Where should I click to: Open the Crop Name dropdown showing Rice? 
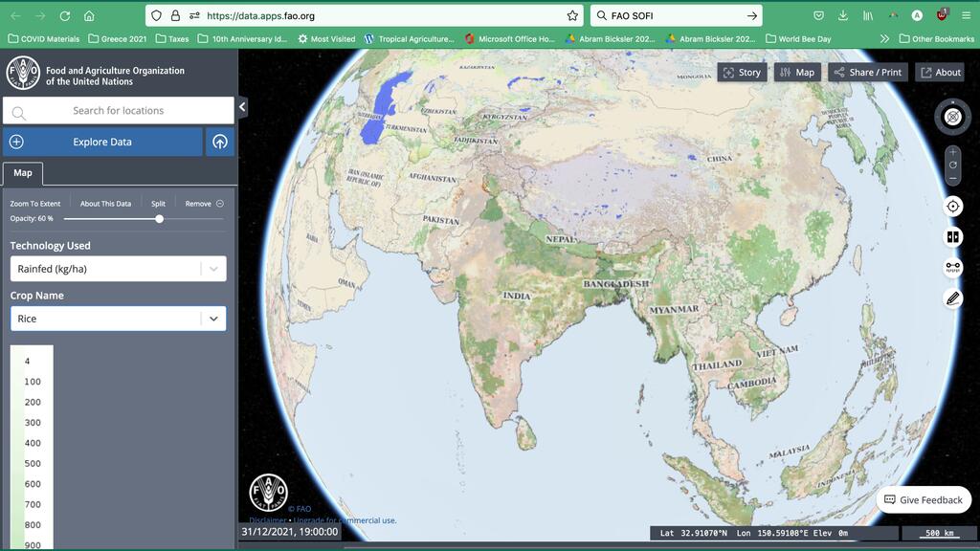click(118, 319)
